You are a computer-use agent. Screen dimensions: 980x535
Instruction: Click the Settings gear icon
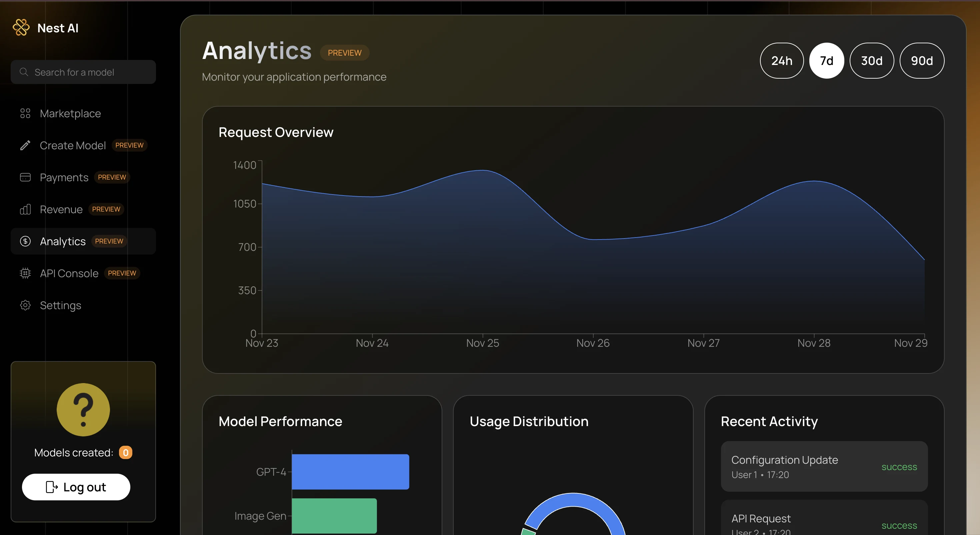click(x=25, y=305)
